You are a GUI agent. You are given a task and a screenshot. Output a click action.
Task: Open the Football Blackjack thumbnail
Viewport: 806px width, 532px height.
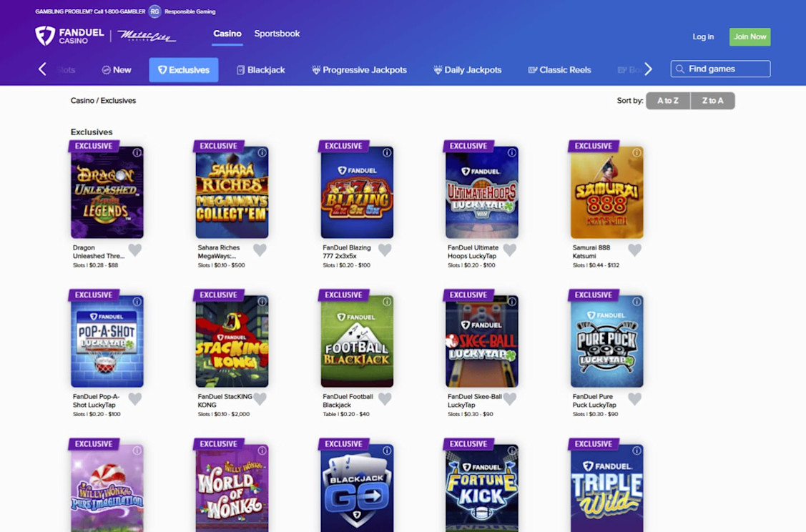[357, 341]
